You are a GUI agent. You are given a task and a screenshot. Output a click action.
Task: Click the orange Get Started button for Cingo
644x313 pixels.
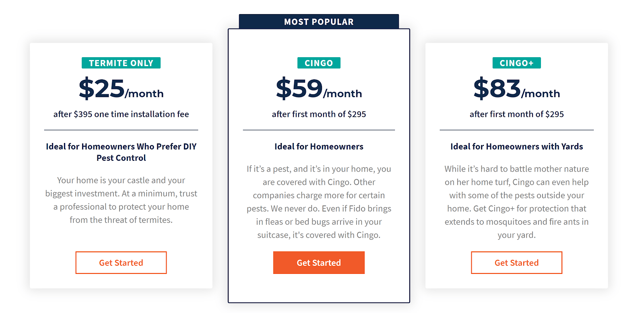click(319, 263)
